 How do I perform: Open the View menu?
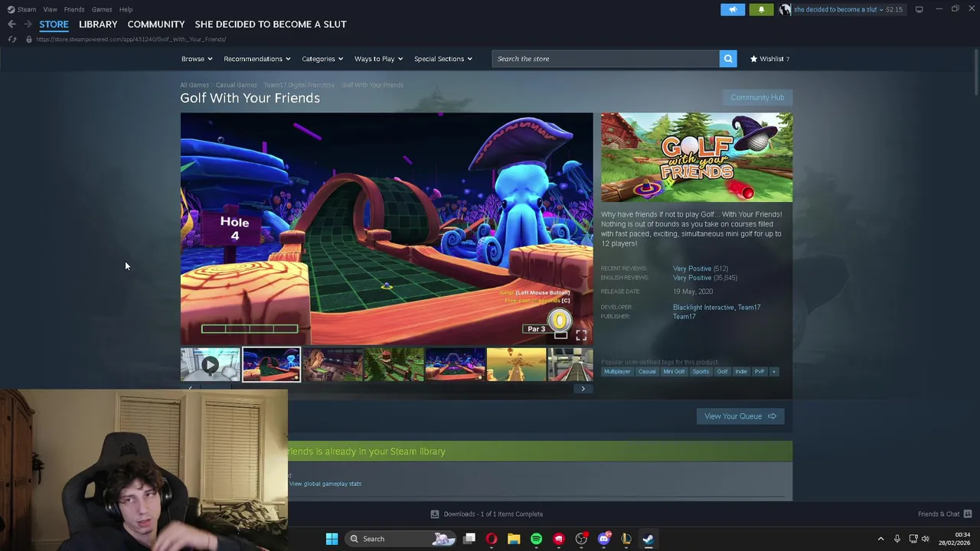(50, 9)
